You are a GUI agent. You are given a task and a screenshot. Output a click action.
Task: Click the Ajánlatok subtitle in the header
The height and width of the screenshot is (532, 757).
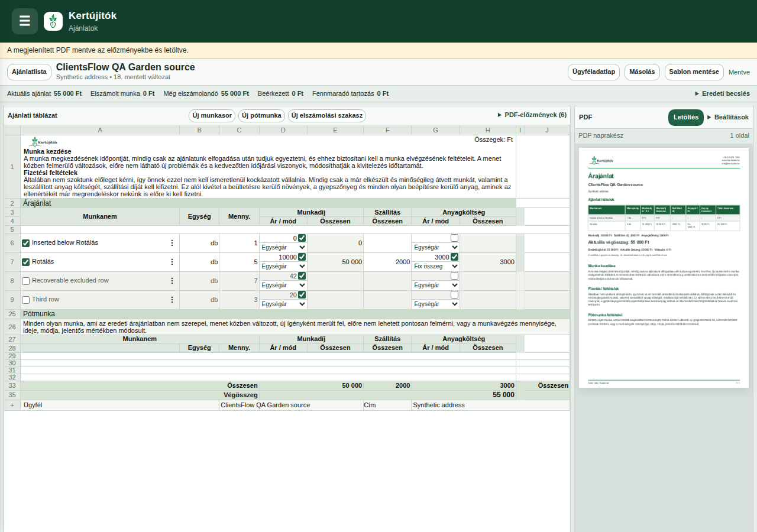83,28
